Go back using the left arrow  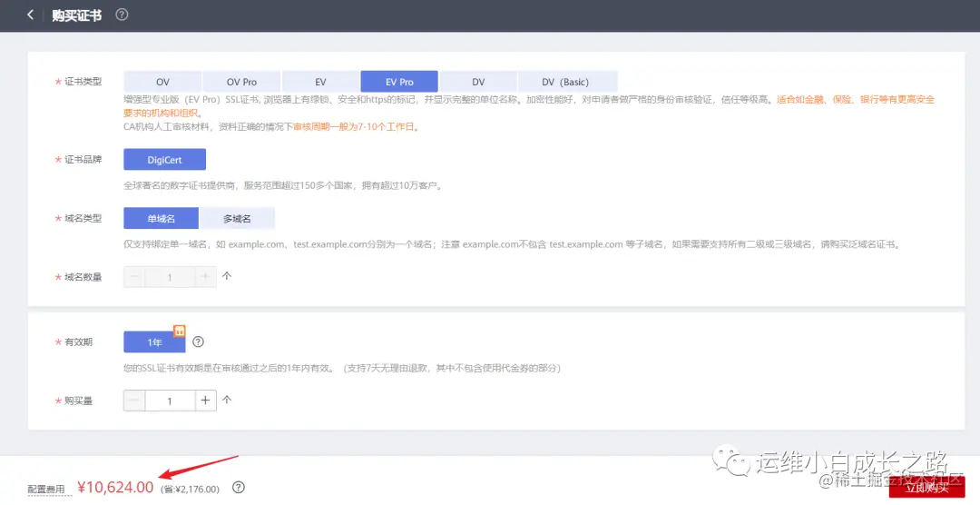(30, 15)
